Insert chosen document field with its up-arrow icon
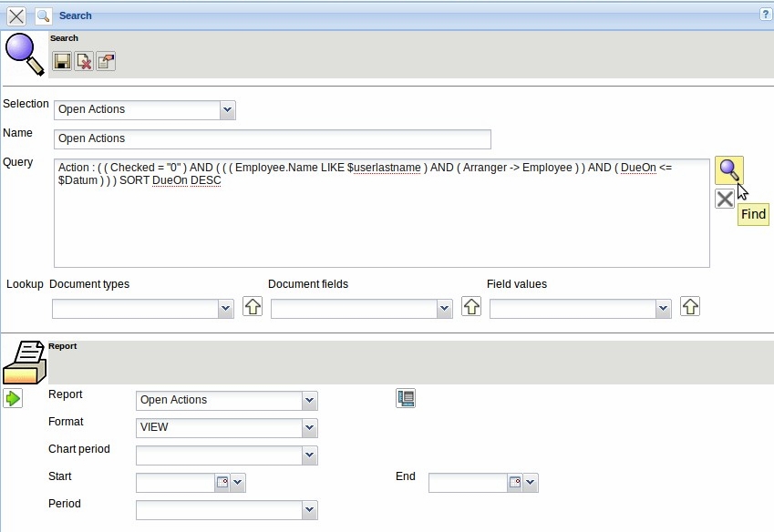Viewport: 774px width, 532px height. 470,308
